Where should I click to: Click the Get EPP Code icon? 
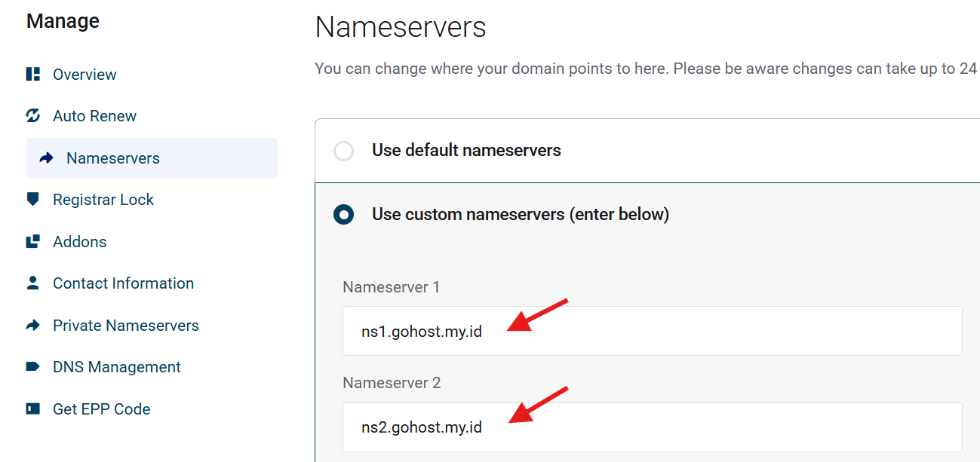[x=32, y=409]
